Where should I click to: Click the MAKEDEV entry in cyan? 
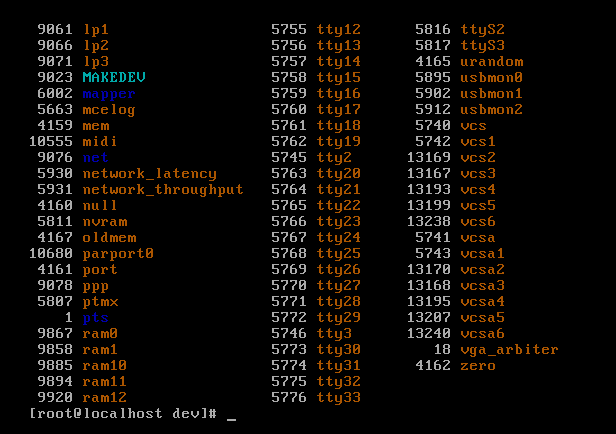click(x=114, y=77)
